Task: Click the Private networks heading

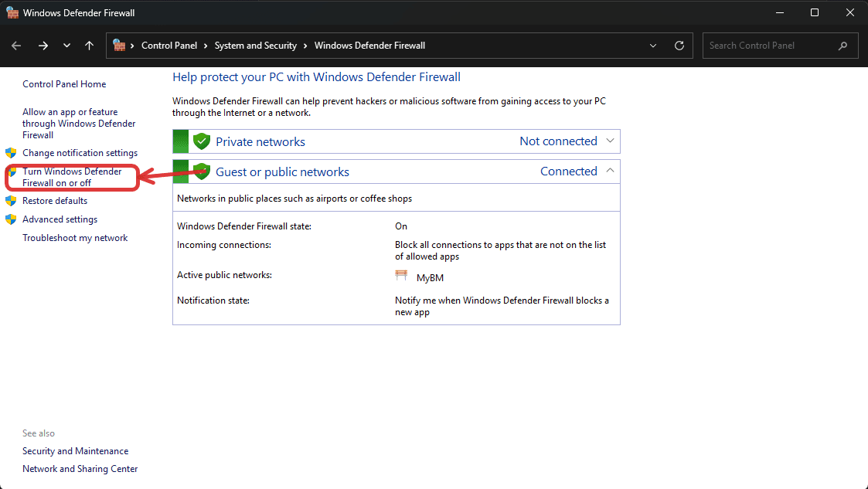Action: (x=260, y=141)
